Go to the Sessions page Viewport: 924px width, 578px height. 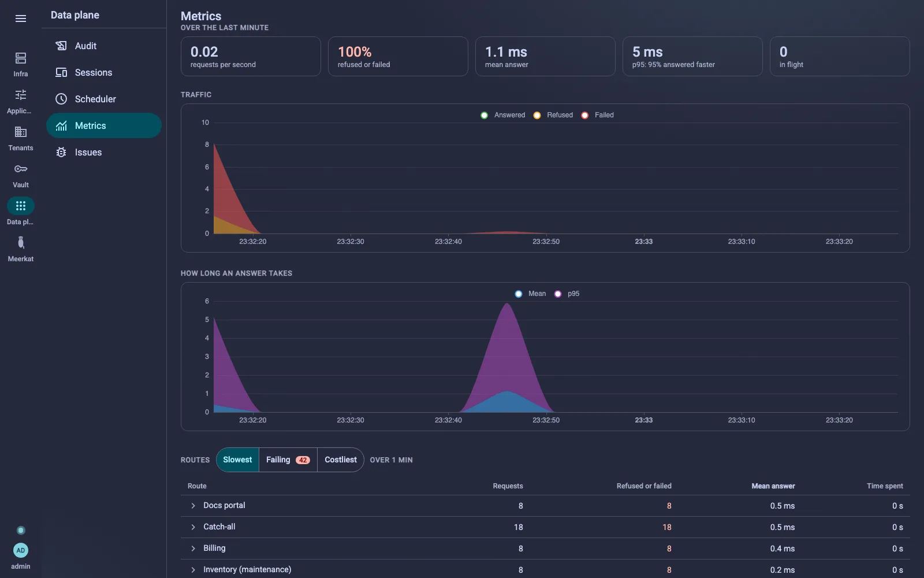click(104, 72)
